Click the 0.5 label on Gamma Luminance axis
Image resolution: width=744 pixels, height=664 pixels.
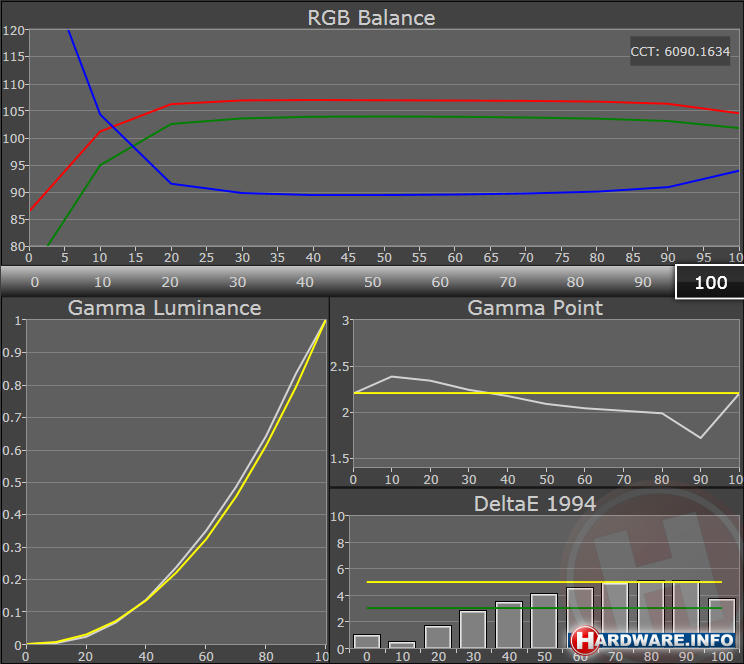point(11,482)
